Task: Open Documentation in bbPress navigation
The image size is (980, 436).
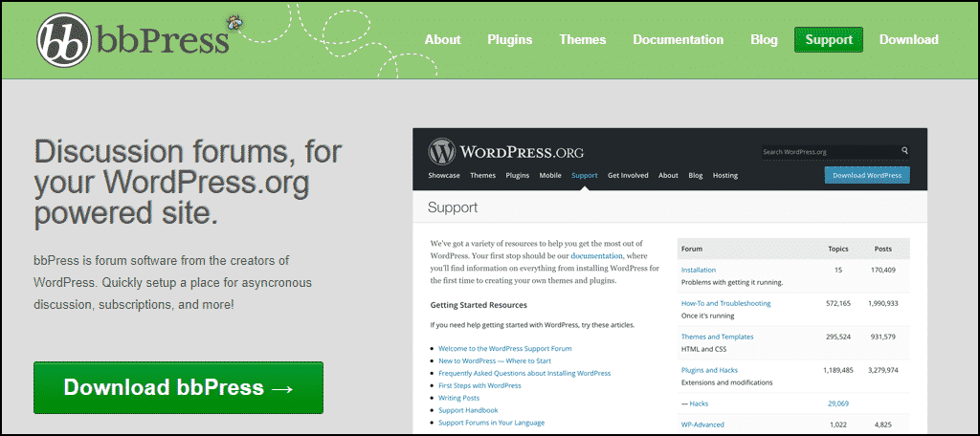Action: pyautogui.click(x=679, y=39)
